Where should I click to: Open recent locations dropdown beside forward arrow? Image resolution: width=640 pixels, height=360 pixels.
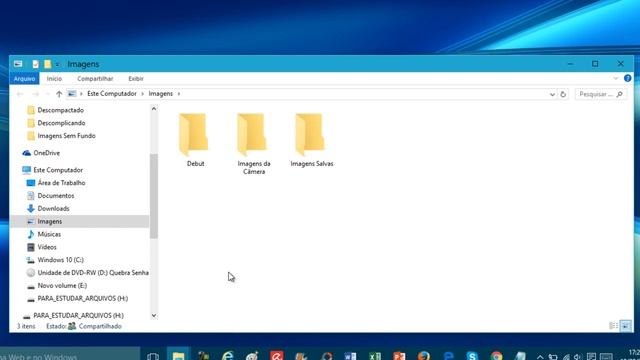pos(47,94)
